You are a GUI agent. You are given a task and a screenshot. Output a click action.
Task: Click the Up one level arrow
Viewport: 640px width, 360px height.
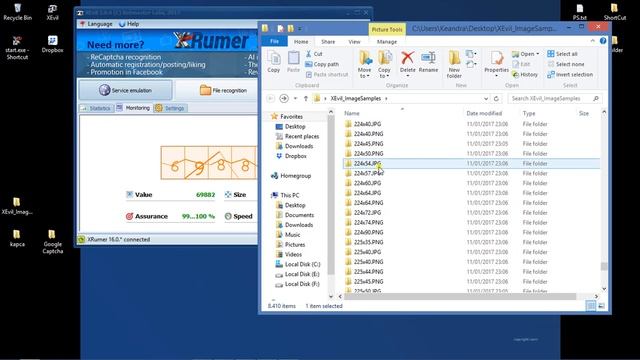(306, 98)
